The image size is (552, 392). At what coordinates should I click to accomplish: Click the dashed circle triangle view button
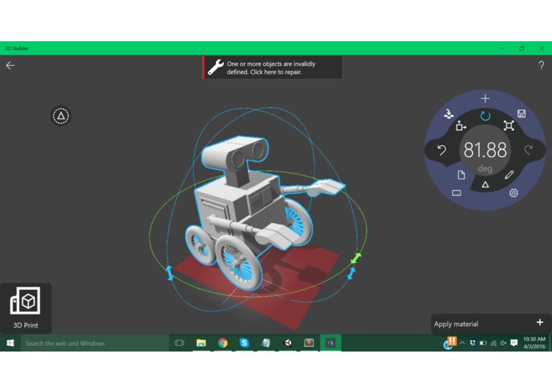[x=61, y=116]
